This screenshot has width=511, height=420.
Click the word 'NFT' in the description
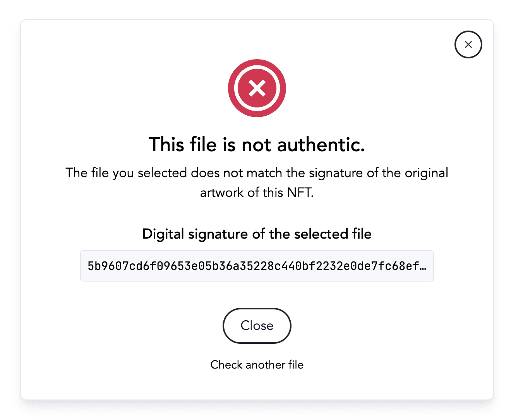[x=299, y=192]
